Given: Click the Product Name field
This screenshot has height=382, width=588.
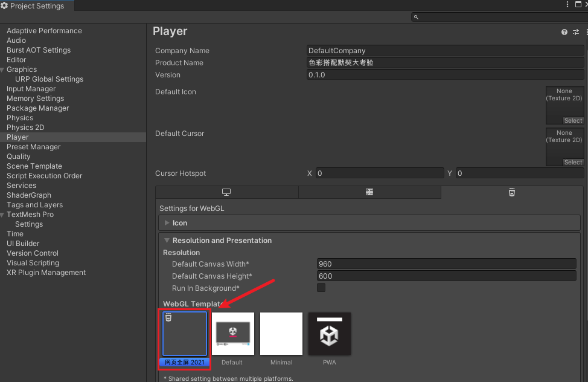Looking at the screenshot, I should [445, 63].
